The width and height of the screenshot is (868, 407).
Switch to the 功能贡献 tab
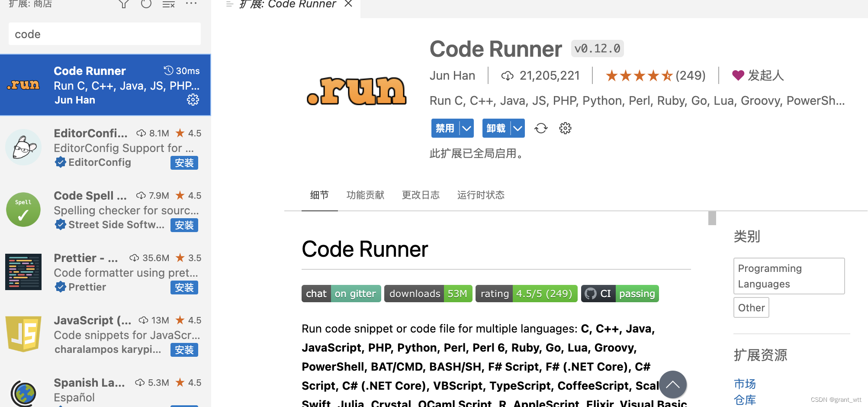coord(365,195)
